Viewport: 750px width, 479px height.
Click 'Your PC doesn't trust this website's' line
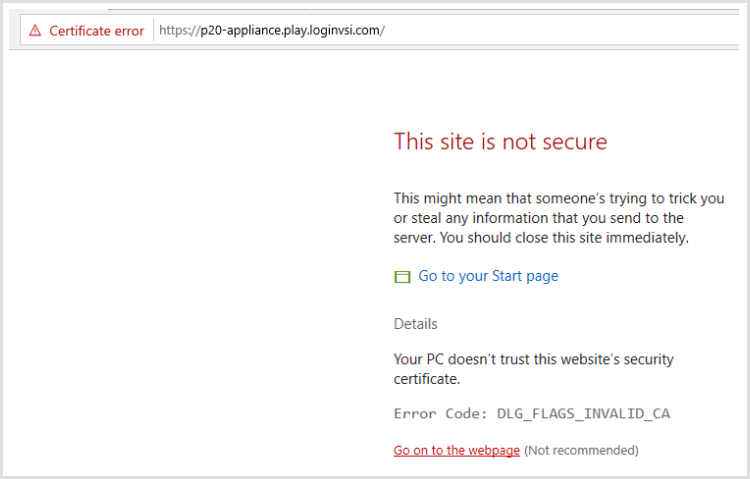point(533,359)
